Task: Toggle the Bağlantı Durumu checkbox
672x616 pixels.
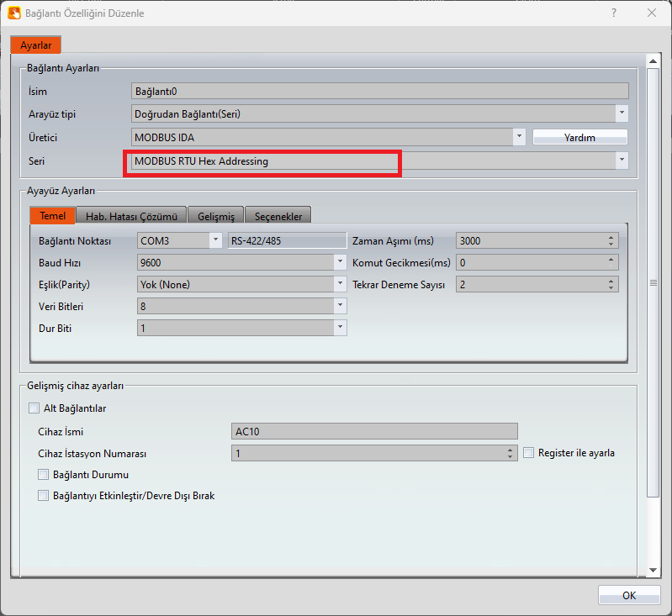Action: pyautogui.click(x=44, y=475)
